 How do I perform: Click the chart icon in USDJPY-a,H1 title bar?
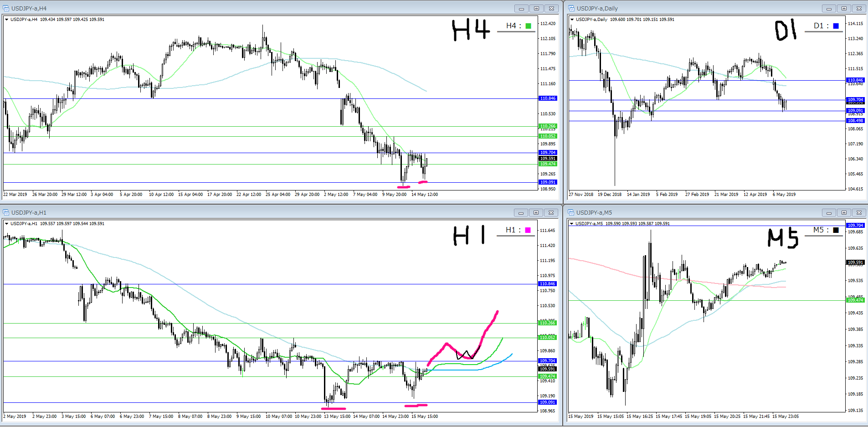click(x=6, y=212)
